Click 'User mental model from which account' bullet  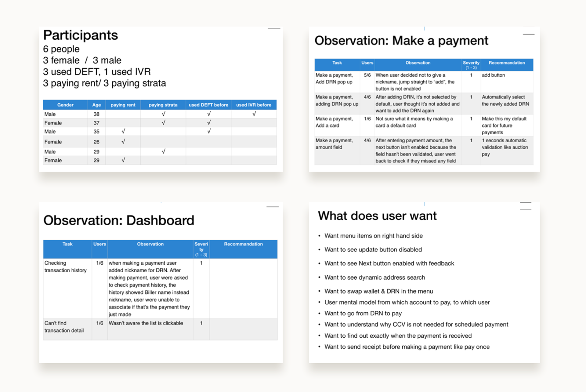pyautogui.click(x=407, y=302)
